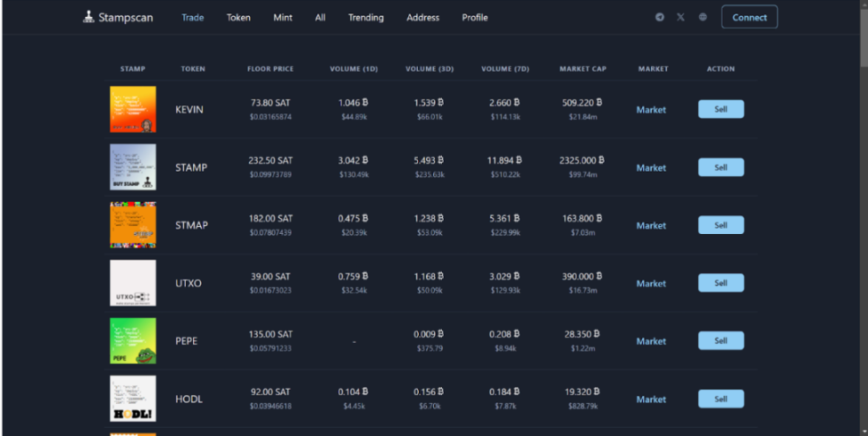Open the Mint page tab
Viewport: 868px width, 436px height.
tap(283, 17)
